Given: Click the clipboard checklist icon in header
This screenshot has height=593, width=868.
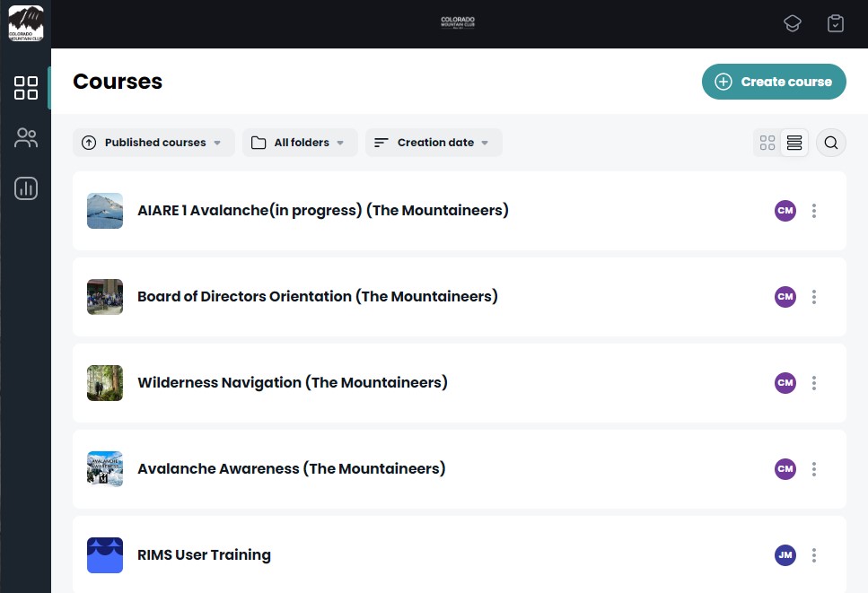Looking at the screenshot, I should pyautogui.click(x=836, y=24).
